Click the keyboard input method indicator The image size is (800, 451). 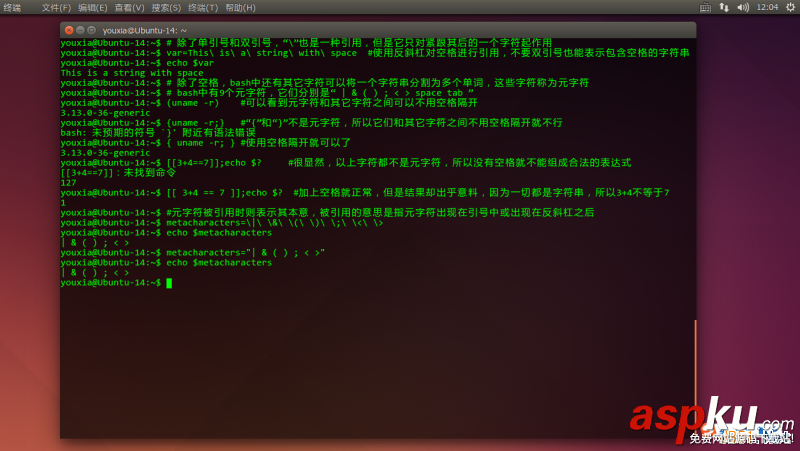coord(705,7)
